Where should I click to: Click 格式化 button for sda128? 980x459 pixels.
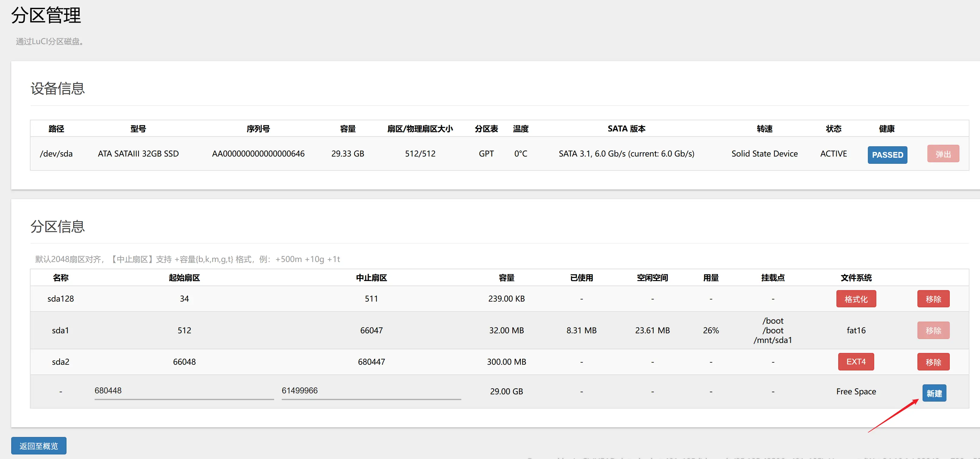click(855, 299)
